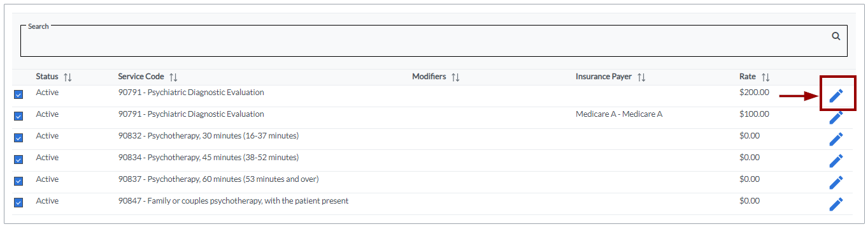Edit the 90837 Psychotherapy 60 minutes row
868x231 pixels.
coord(836,183)
